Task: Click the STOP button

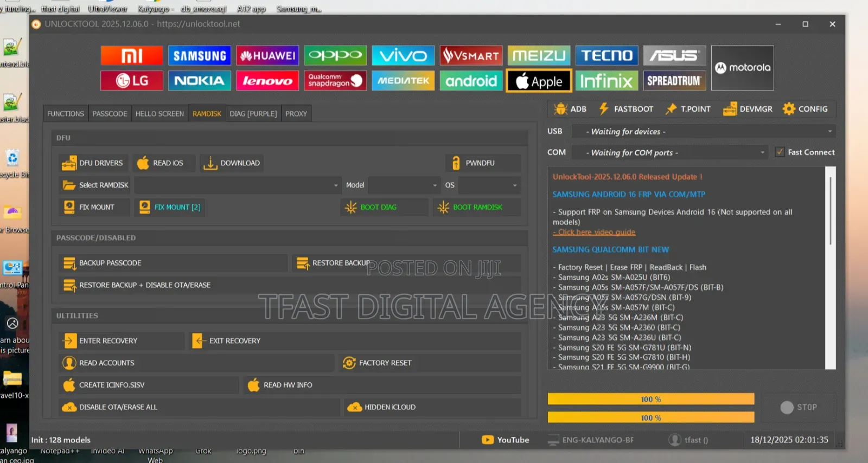Action: pos(799,407)
